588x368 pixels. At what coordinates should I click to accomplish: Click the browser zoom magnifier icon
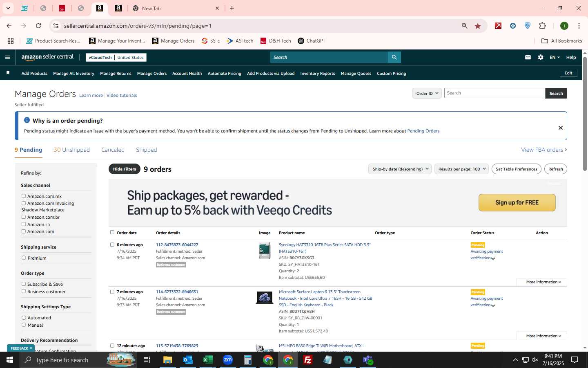pos(465,26)
